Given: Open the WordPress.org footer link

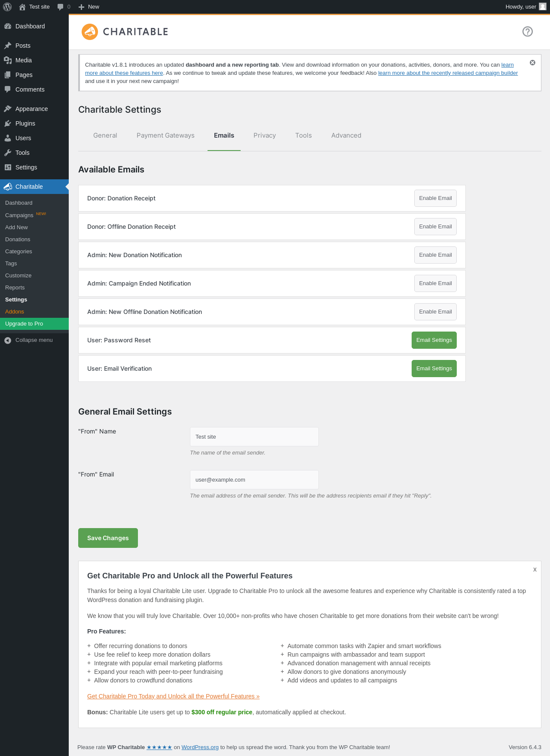Looking at the screenshot, I should click(200, 747).
